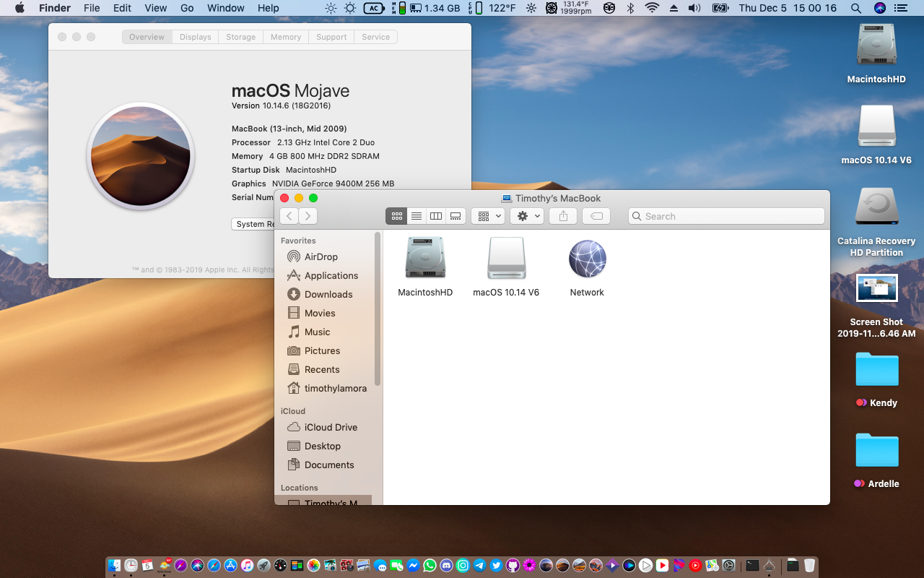Click the volume icon in menu bar

[x=694, y=8]
